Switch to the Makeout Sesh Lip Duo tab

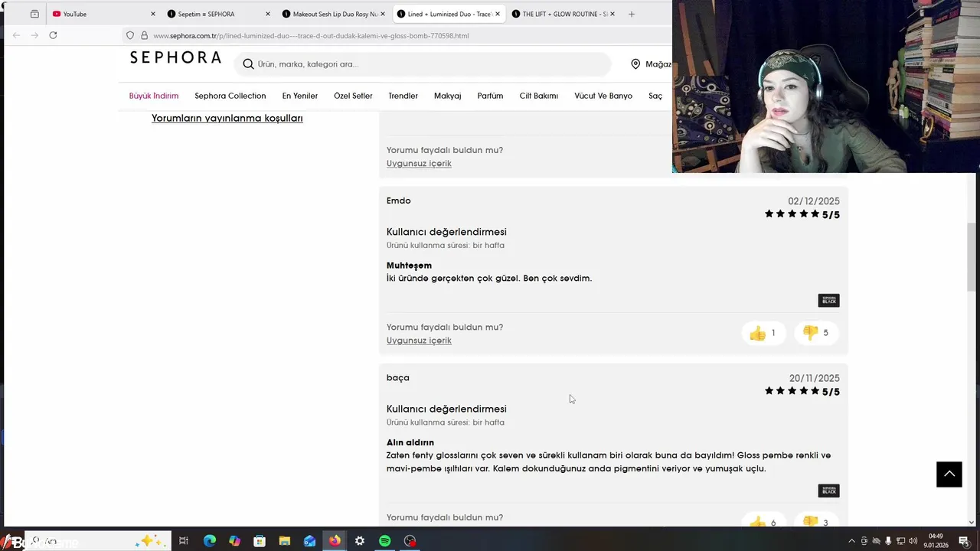[x=333, y=14]
